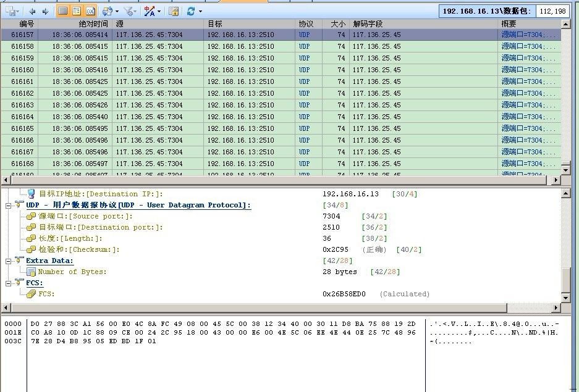This screenshot has height=392, width=579.
Task: Collapse the Extra Data tree node
Action: coord(9,261)
